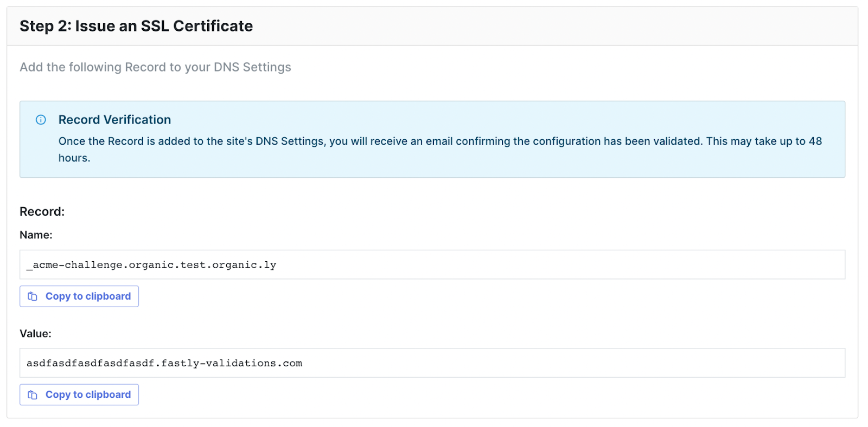The image size is (868, 427).
Task: Copy the Value record to clipboard
Action: coord(79,394)
